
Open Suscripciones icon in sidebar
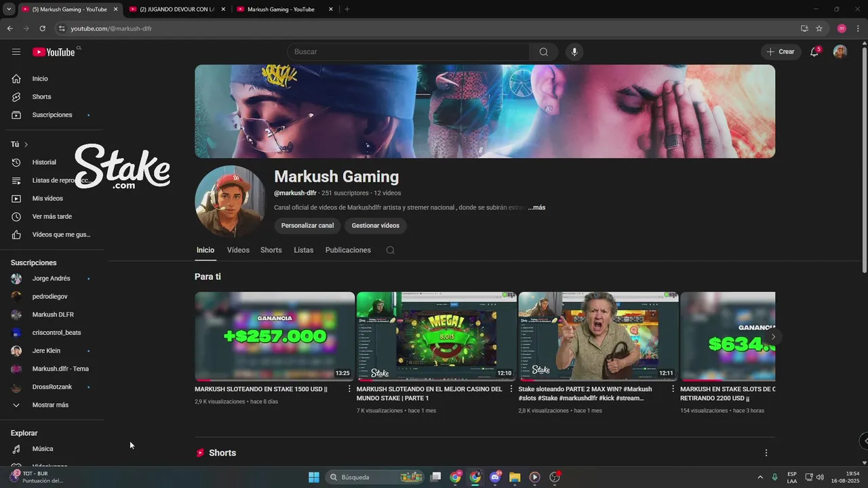point(16,115)
